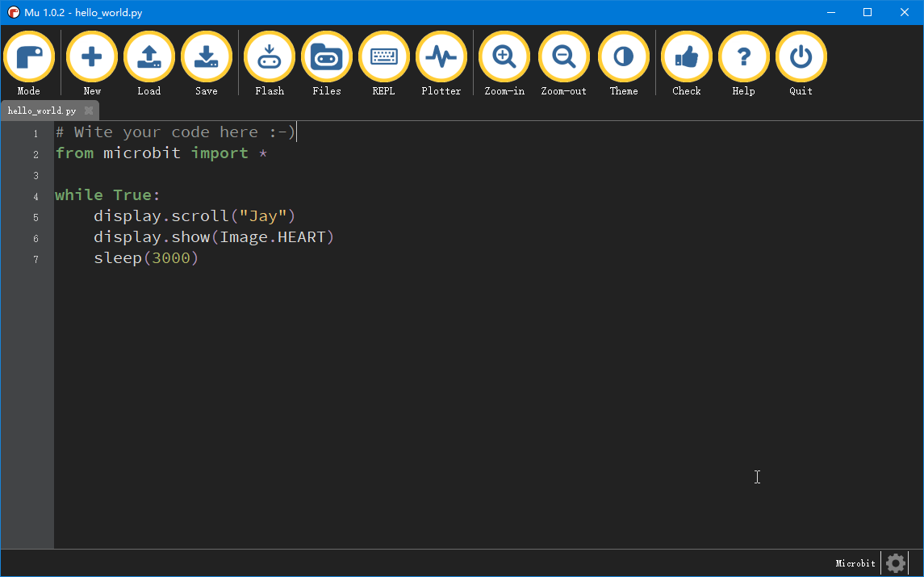Screen dimensions: 924x577
Task: Save the current script
Action: tap(206, 56)
